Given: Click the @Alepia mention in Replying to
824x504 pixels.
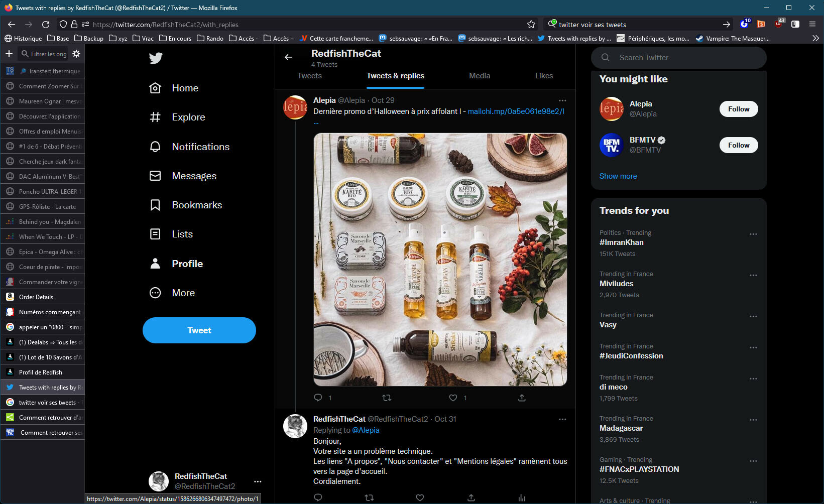Looking at the screenshot, I should tap(366, 430).
